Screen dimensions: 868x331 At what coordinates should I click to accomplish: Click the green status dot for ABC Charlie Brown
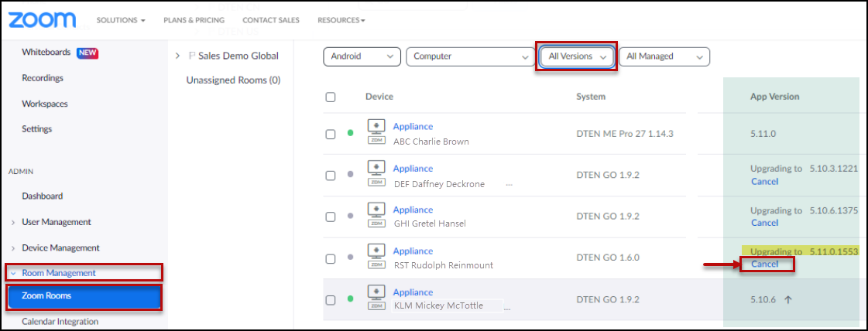click(x=350, y=133)
